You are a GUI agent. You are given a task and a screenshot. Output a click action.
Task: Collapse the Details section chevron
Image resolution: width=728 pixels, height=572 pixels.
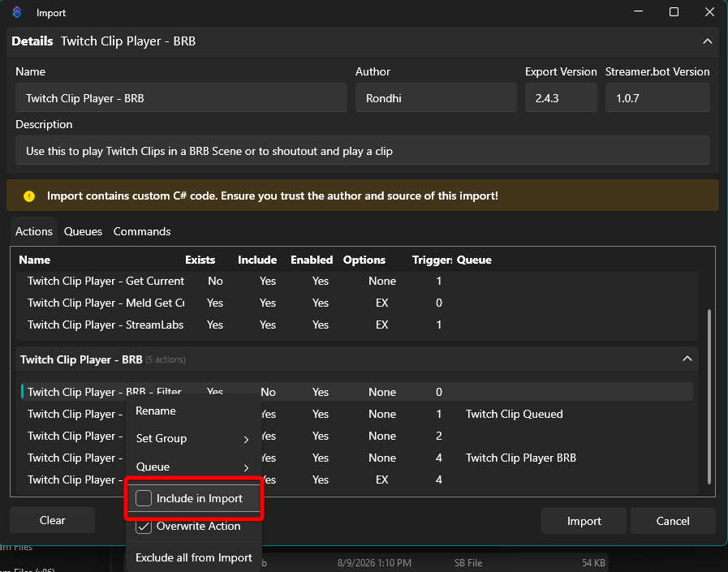tap(707, 41)
